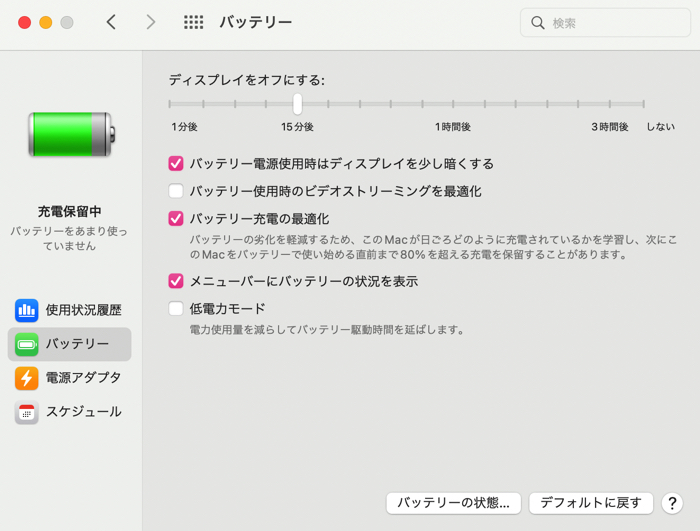
Task: Set display-off slider to しない end
Action: (643, 104)
